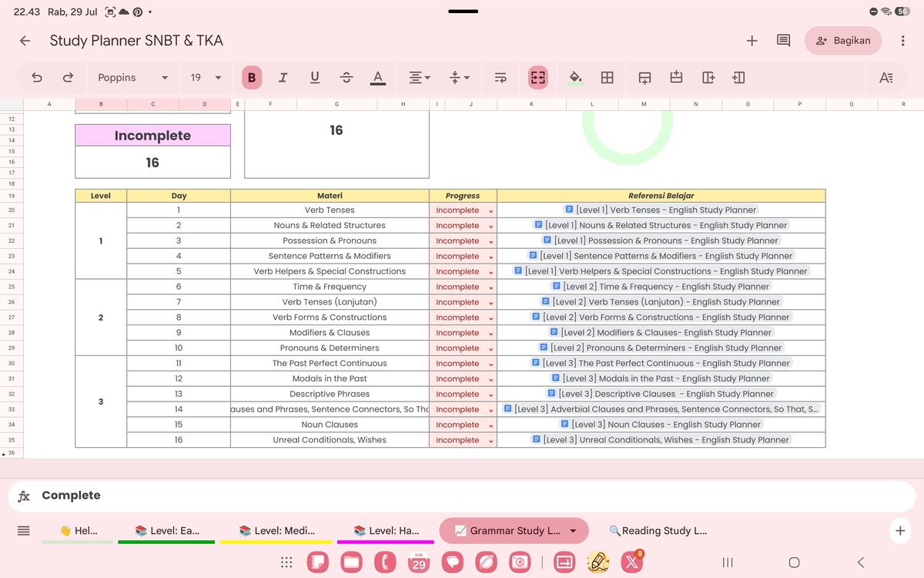Open the [Level 3] Noun Clauses reference link
This screenshot has height=578, width=924.
pos(661,425)
